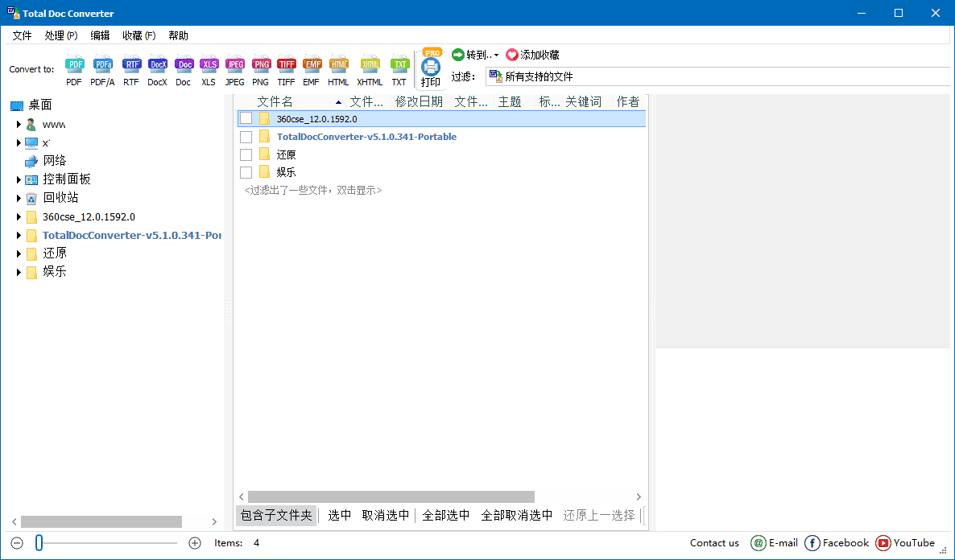This screenshot has height=560, width=955.
Task: Click the 全部选中 button
Action: (x=445, y=516)
